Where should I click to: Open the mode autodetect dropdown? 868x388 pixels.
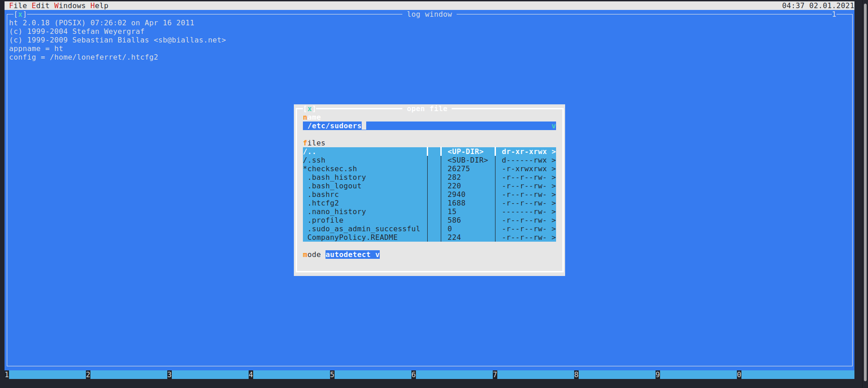(352, 255)
